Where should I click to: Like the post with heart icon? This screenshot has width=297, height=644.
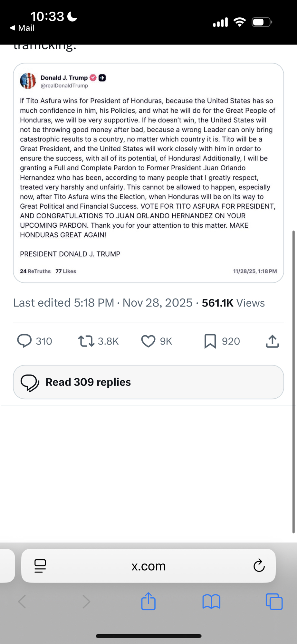pyautogui.click(x=148, y=341)
